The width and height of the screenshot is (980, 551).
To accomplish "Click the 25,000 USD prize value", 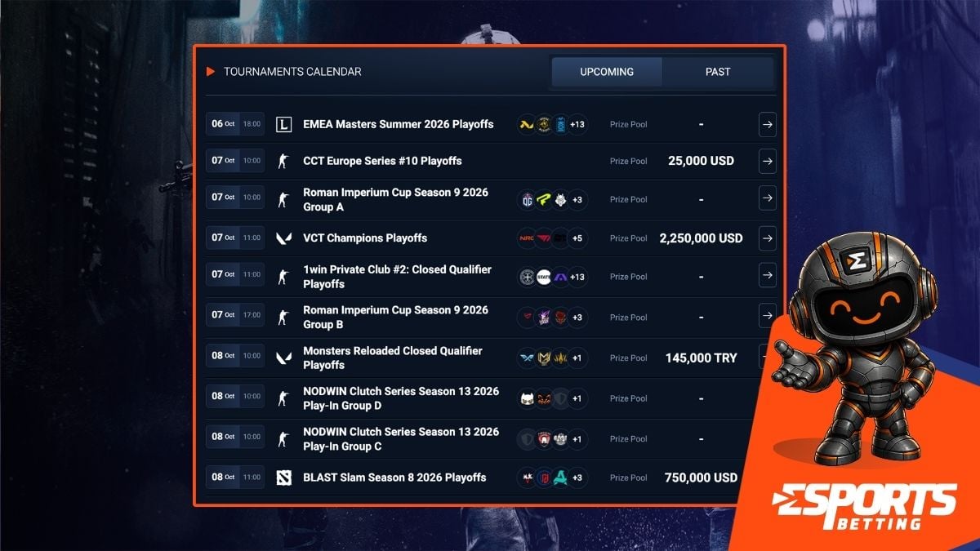I will [701, 161].
